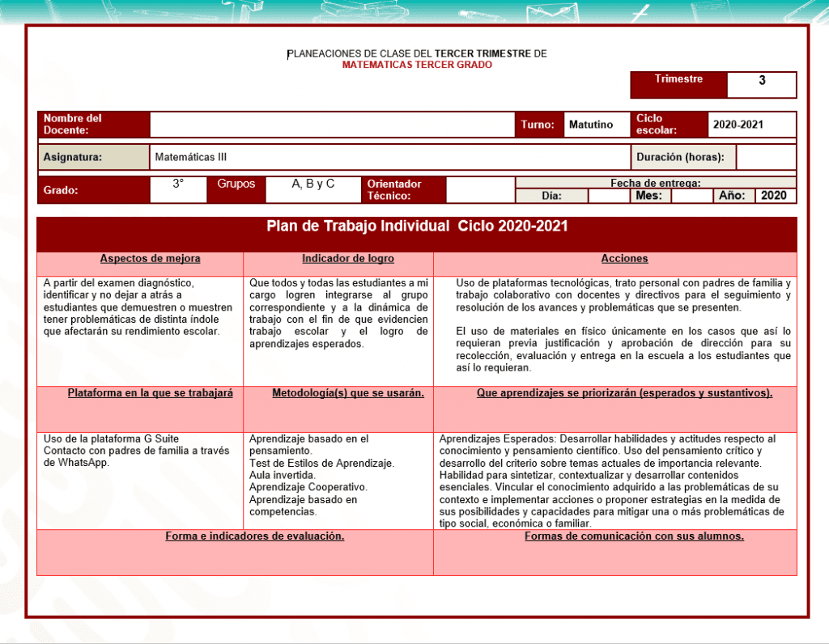Image resolution: width=829 pixels, height=644 pixels.
Task: Click the Plan de Trabajo Individual banner
Action: [417, 234]
